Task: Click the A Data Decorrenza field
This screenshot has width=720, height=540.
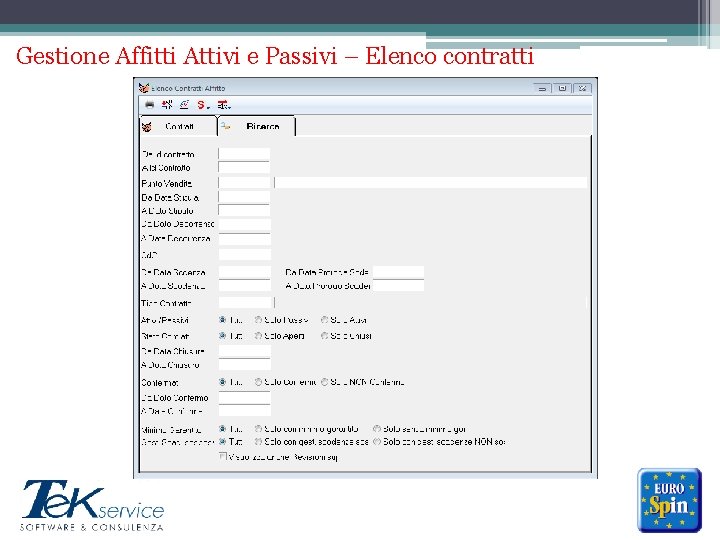Action: point(244,238)
